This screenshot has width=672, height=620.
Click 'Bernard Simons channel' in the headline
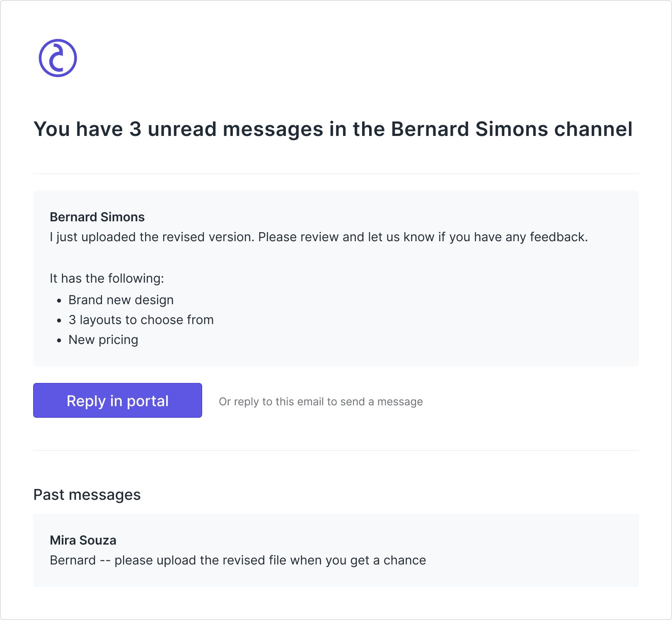(511, 129)
